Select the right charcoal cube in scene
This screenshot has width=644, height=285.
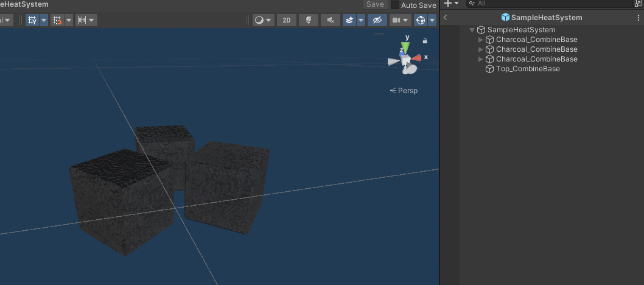coord(225,188)
